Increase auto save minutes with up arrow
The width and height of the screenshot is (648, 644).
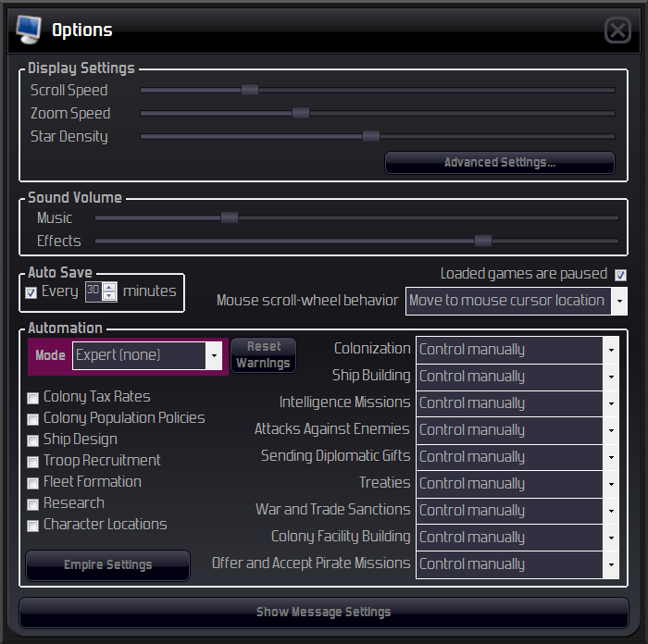(x=109, y=287)
